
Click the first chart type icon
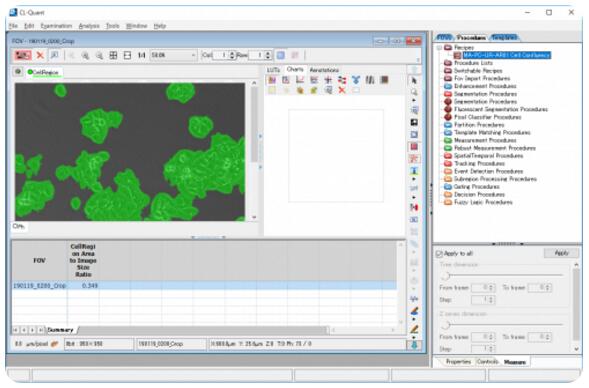pyautogui.click(x=272, y=80)
